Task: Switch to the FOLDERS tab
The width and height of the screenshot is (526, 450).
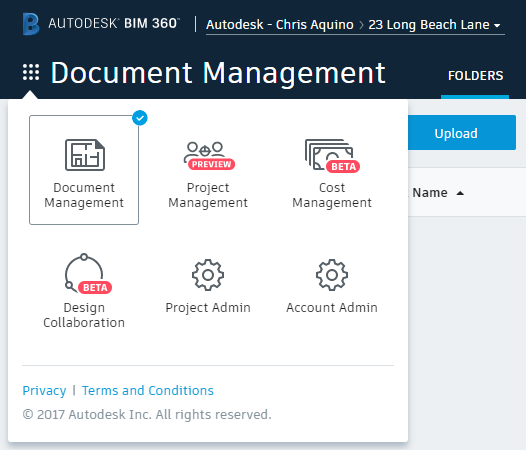Action: tap(475, 76)
